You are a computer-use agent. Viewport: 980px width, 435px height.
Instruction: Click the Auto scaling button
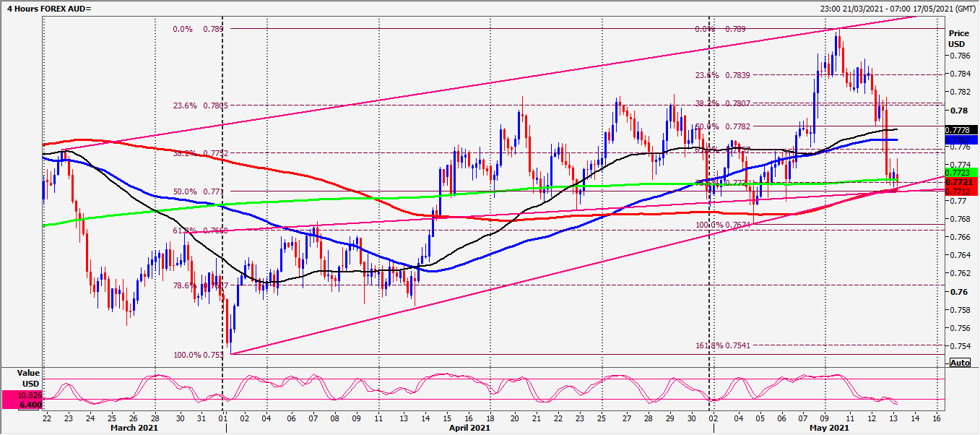tap(960, 363)
